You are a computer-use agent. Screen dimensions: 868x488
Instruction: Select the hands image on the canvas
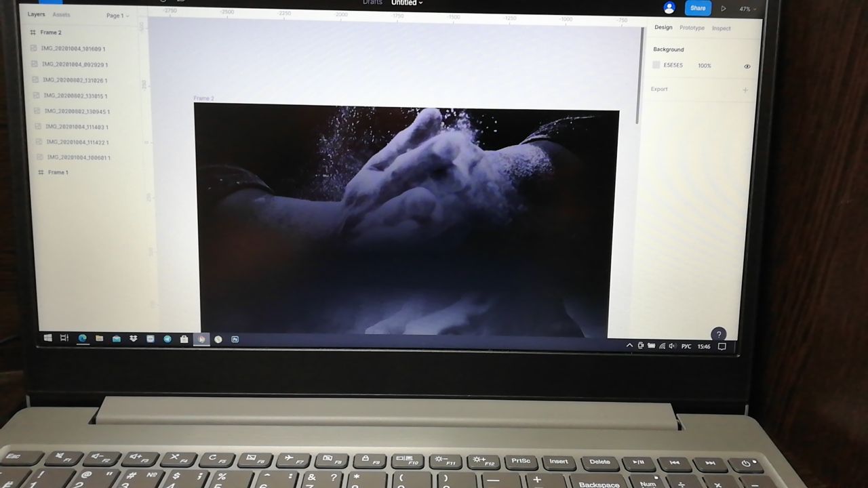click(407, 220)
